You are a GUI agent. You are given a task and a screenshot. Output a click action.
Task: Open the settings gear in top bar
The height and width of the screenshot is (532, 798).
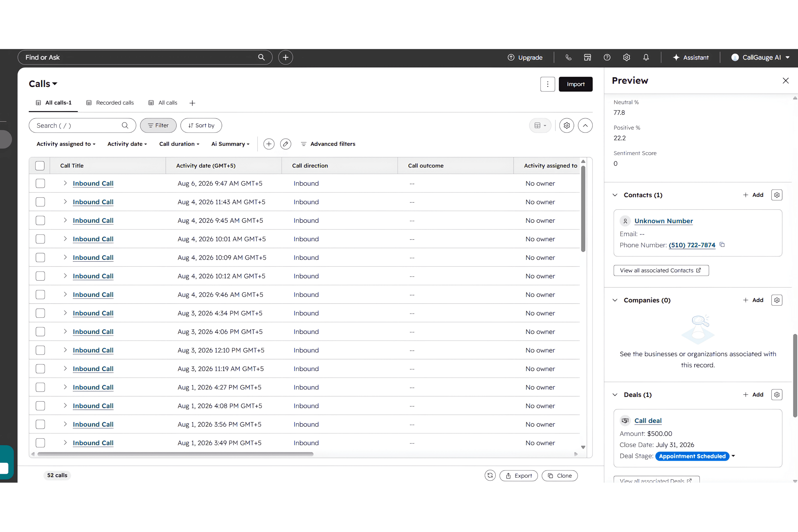tap(626, 57)
